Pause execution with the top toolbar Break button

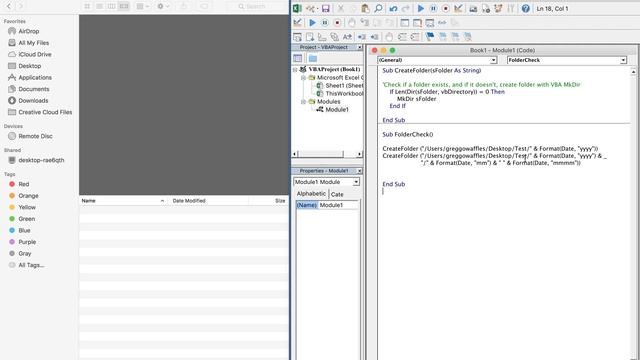(x=433, y=8)
